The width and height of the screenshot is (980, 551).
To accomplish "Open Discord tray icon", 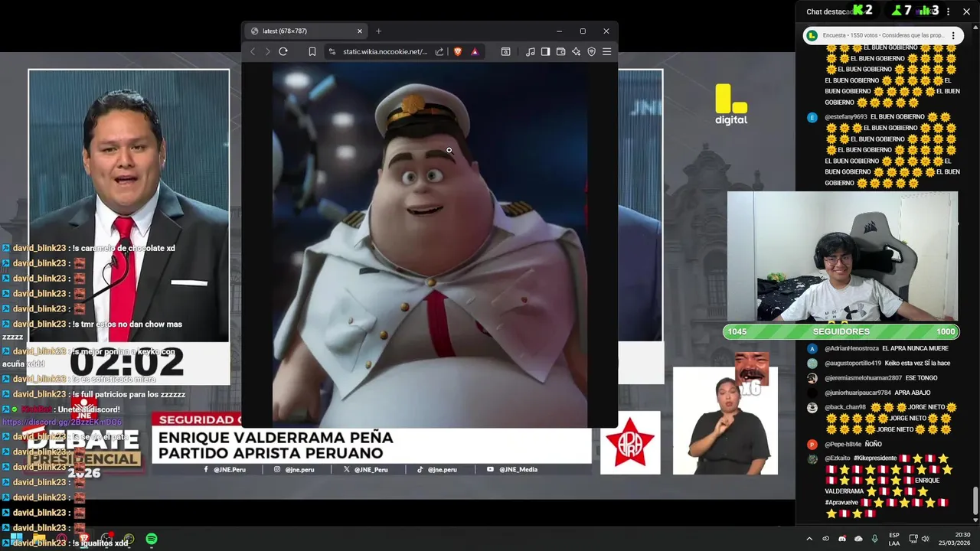I will pos(842,539).
